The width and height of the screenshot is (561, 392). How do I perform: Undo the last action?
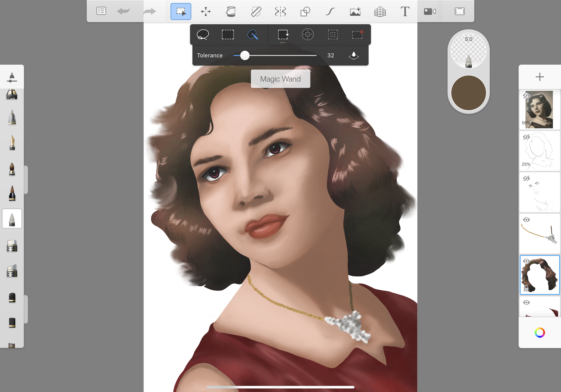coord(123,11)
